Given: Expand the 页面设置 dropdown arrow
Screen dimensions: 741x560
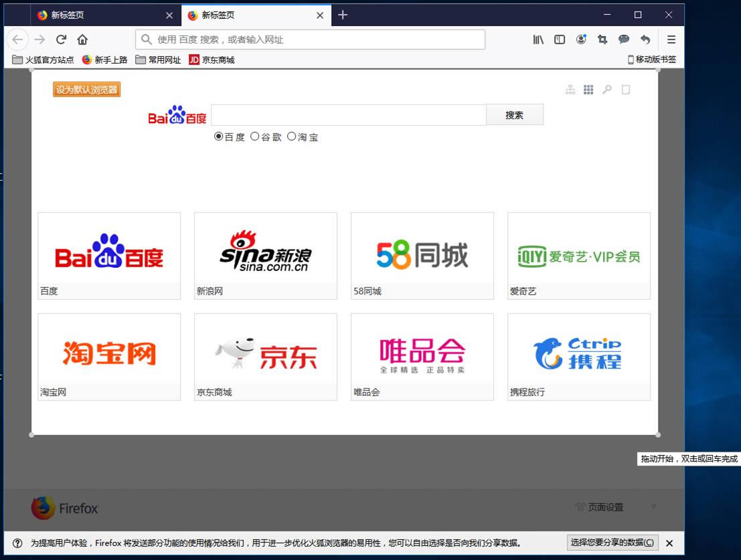Looking at the screenshot, I should (x=653, y=507).
